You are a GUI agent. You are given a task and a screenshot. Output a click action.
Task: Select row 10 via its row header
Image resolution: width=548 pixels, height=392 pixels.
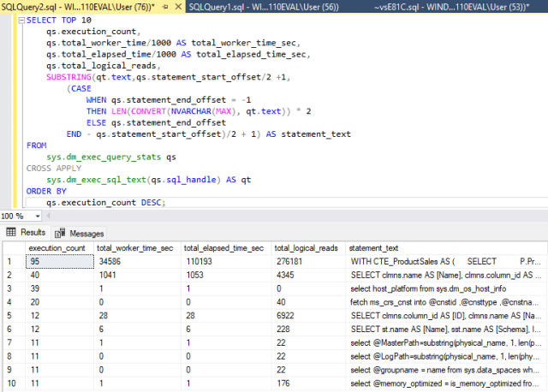(x=12, y=384)
